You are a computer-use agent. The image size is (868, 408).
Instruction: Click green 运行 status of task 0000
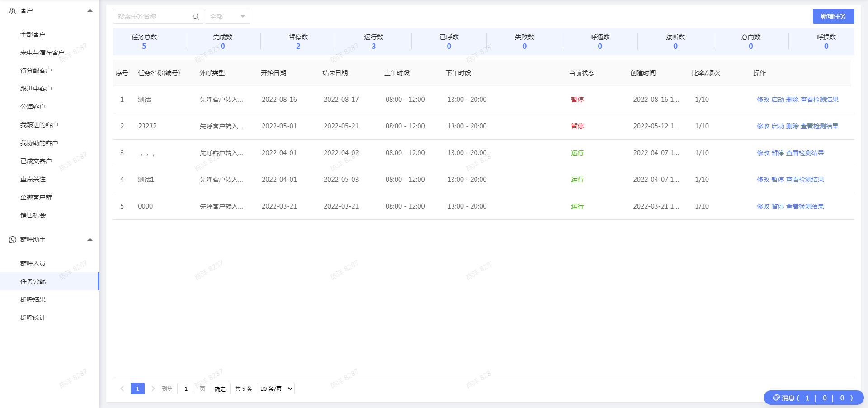pos(577,206)
